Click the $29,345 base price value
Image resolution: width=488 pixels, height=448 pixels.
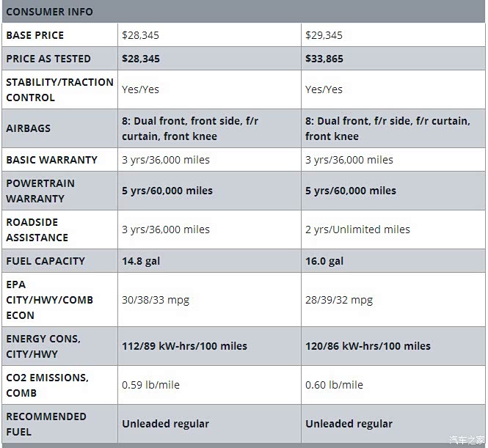tap(324, 35)
